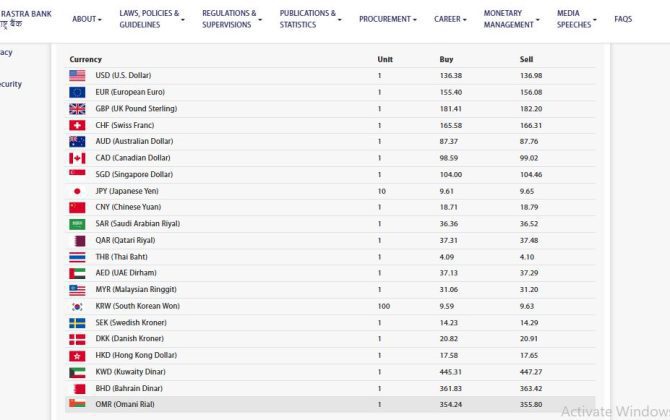670x420 pixels.
Task: Click the Swiss flag icon for CHF
Action: coord(77,125)
